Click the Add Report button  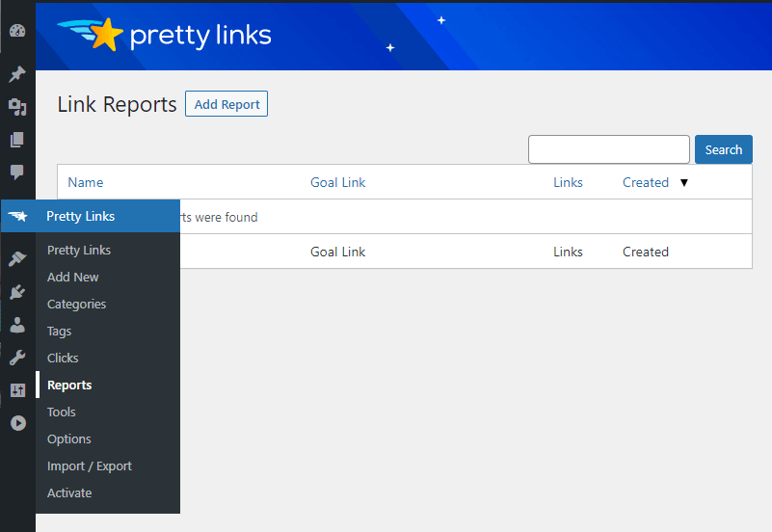pos(226,104)
